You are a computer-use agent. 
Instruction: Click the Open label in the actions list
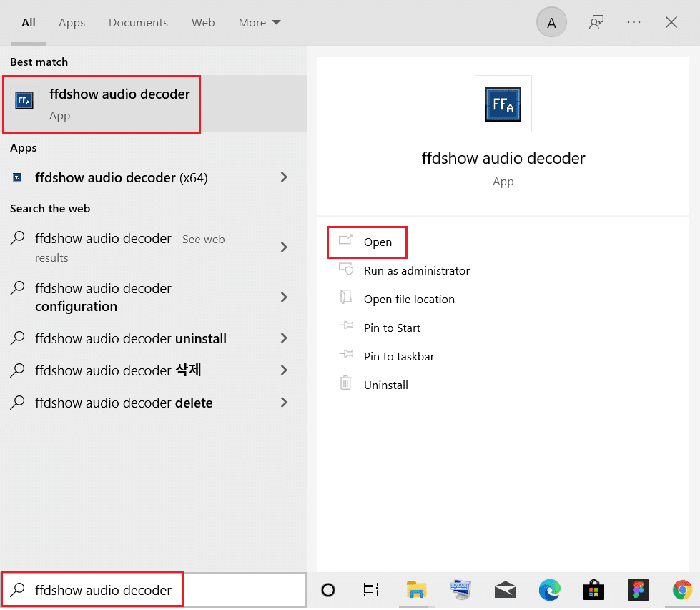click(378, 242)
